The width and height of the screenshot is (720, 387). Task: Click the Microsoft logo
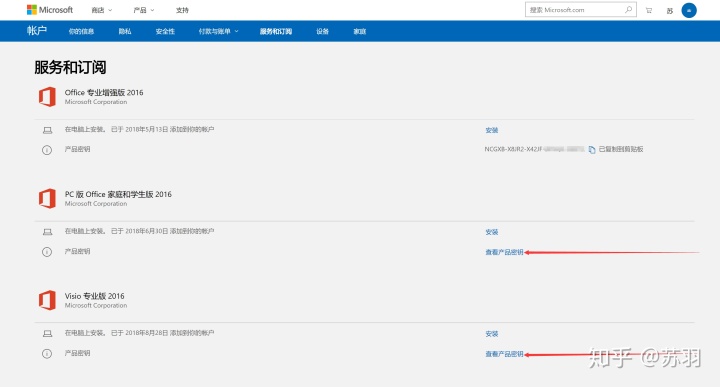pos(50,10)
